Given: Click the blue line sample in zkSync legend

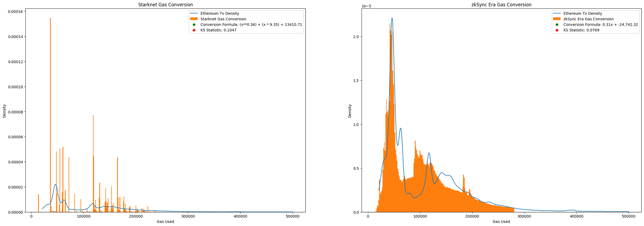Looking at the screenshot, I should [557, 14].
